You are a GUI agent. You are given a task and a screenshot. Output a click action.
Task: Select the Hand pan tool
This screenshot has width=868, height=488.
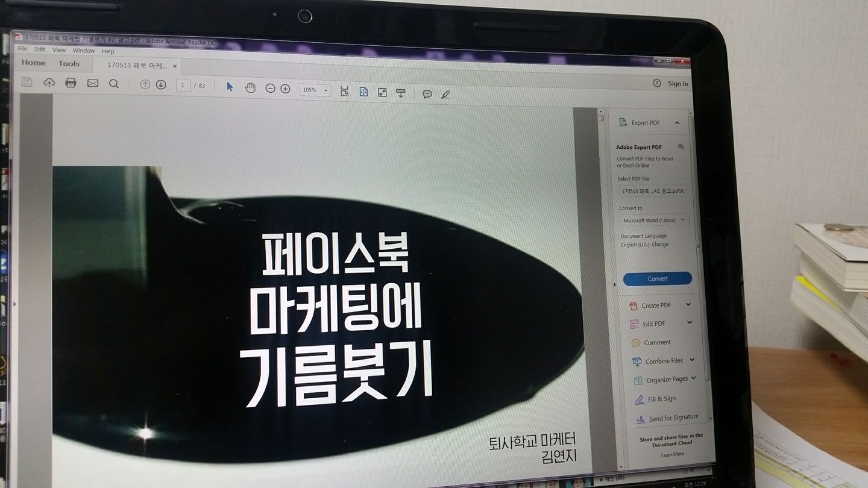[x=250, y=88]
